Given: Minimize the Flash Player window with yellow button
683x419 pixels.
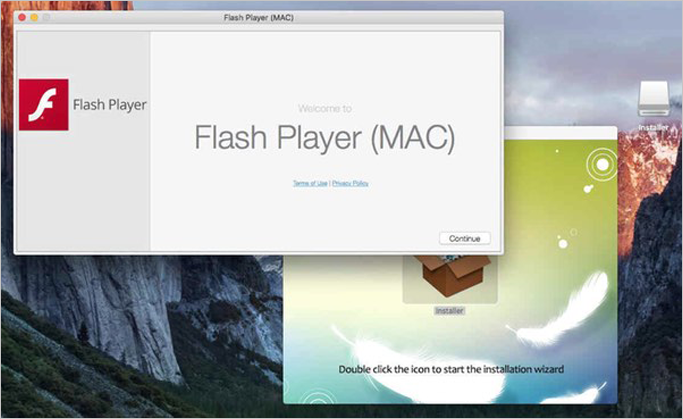Looking at the screenshot, I should point(34,17).
